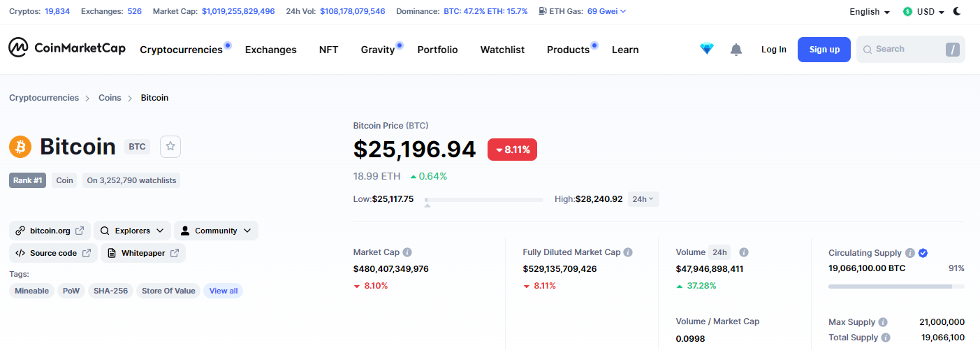The width and height of the screenshot is (980, 362).
Task: Click the Log In button
Action: [774, 50]
